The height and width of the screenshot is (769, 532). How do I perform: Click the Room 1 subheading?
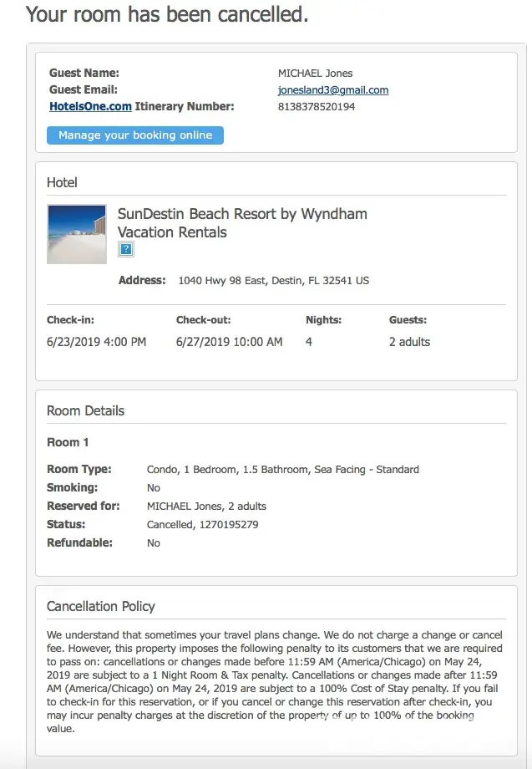[68, 442]
